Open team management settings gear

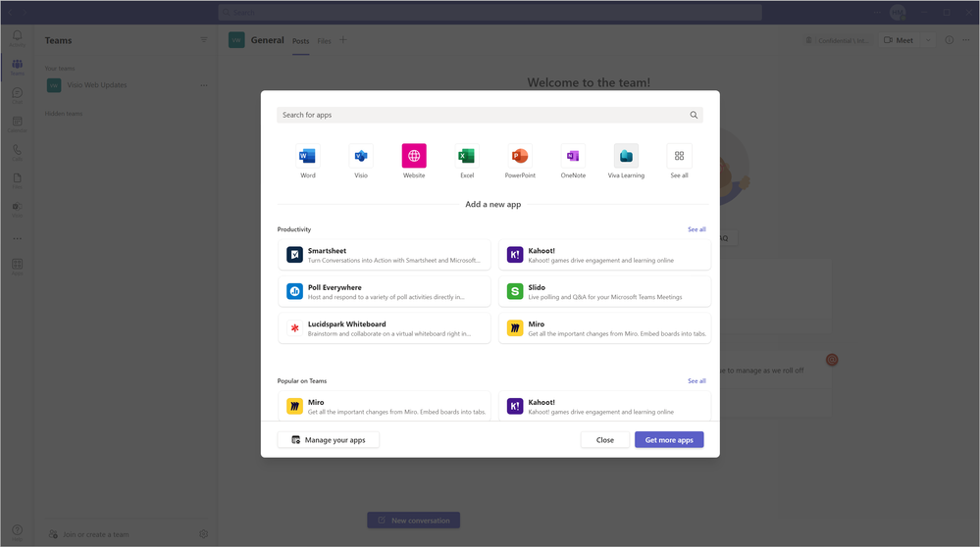pyautogui.click(x=203, y=534)
